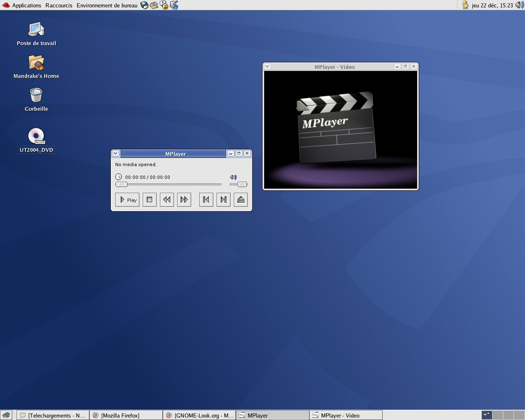Screen dimensions: 525x420
Task: Click the 'No media opened.' status text
Action: [136, 164]
